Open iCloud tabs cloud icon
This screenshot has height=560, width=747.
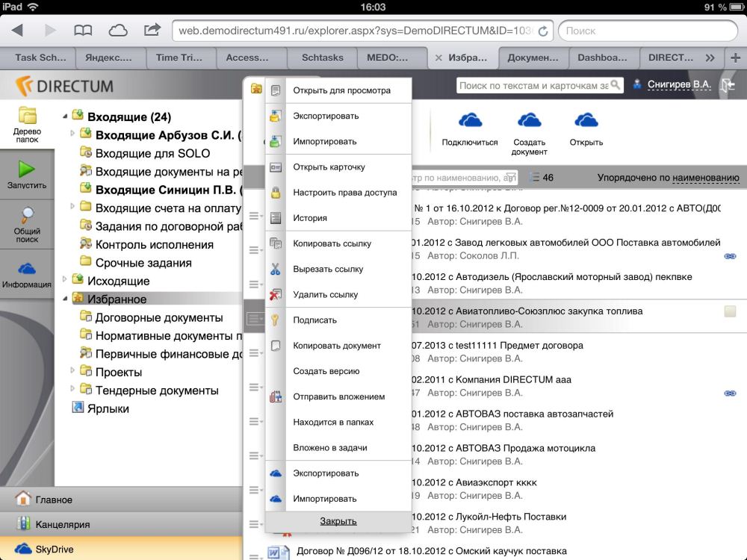pyautogui.click(x=118, y=31)
